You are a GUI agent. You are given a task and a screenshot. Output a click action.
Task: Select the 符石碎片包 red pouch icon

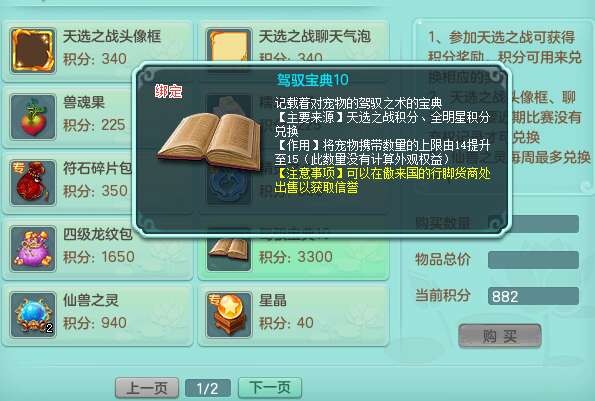pyautogui.click(x=33, y=182)
